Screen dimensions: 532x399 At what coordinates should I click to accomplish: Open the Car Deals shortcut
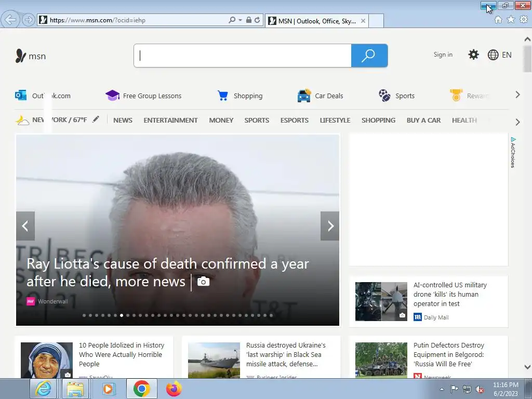tap(320, 96)
